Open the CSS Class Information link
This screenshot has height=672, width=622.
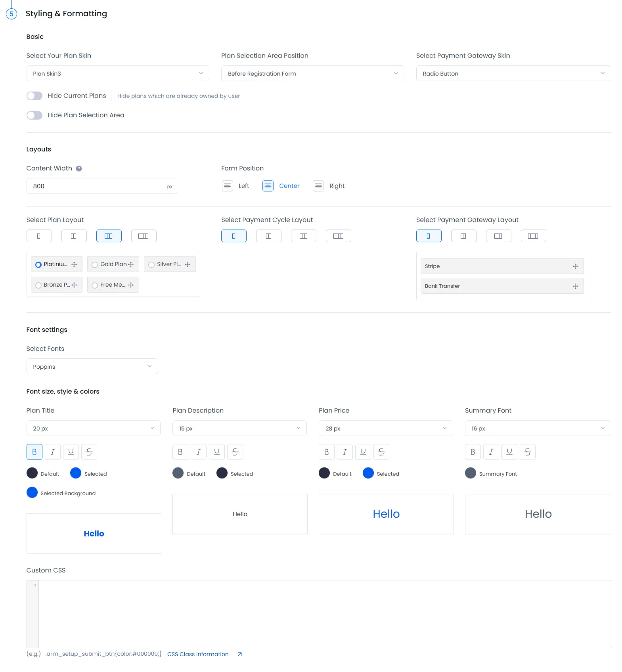198,654
